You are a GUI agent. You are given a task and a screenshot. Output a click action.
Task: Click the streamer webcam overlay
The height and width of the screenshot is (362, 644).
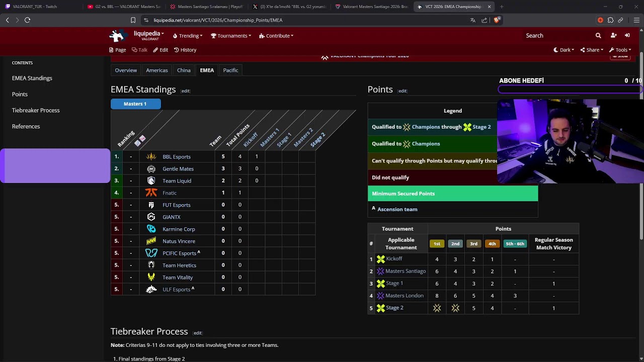571,141
